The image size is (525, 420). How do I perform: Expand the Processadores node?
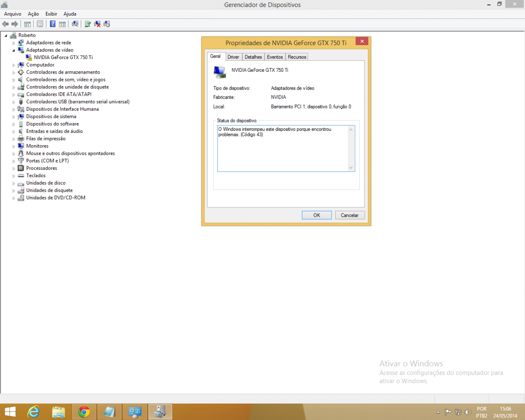click(x=14, y=168)
